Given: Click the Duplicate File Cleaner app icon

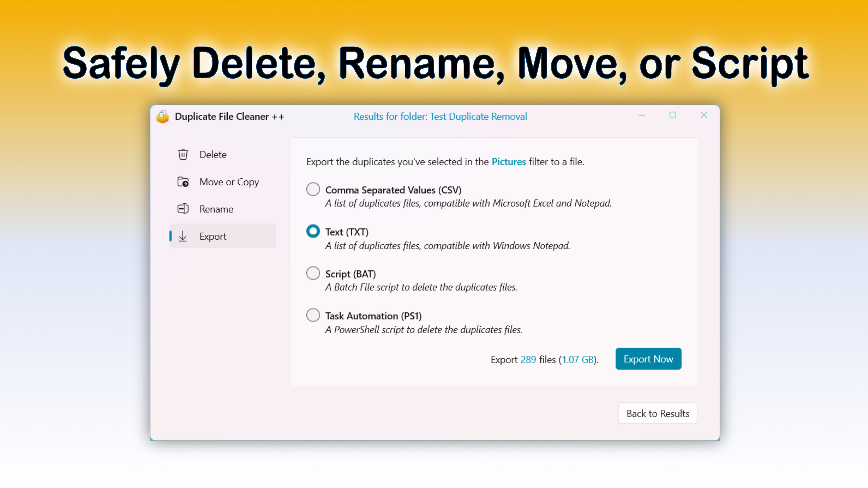Looking at the screenshot, I should (x=163, y=117).
